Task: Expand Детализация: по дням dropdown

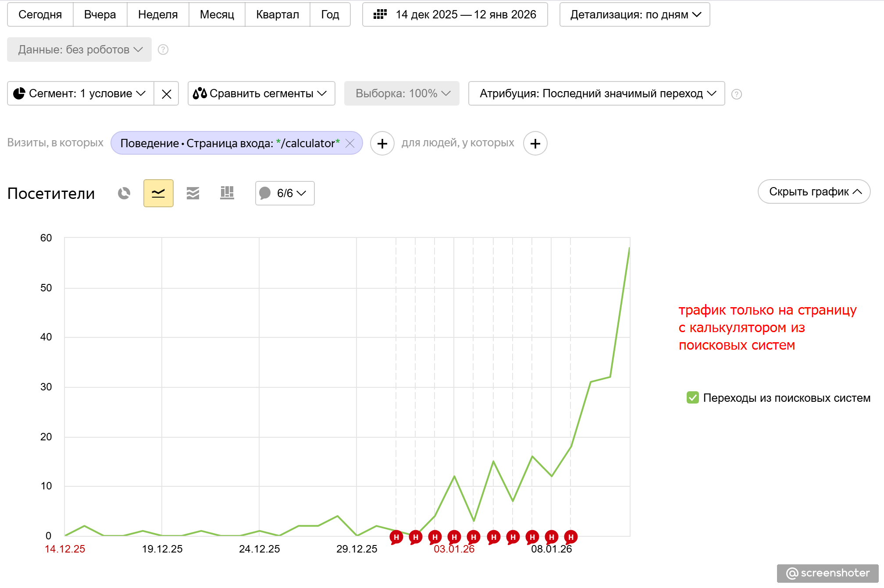Action: coord(634,15)
